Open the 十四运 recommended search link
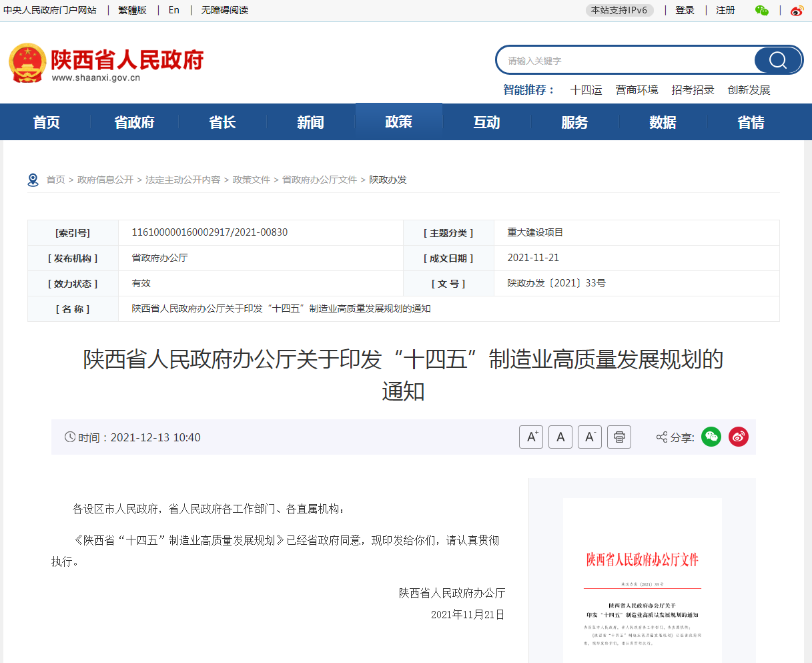Image resolution: width=812 pixels, height=663 pixels. 586,90
